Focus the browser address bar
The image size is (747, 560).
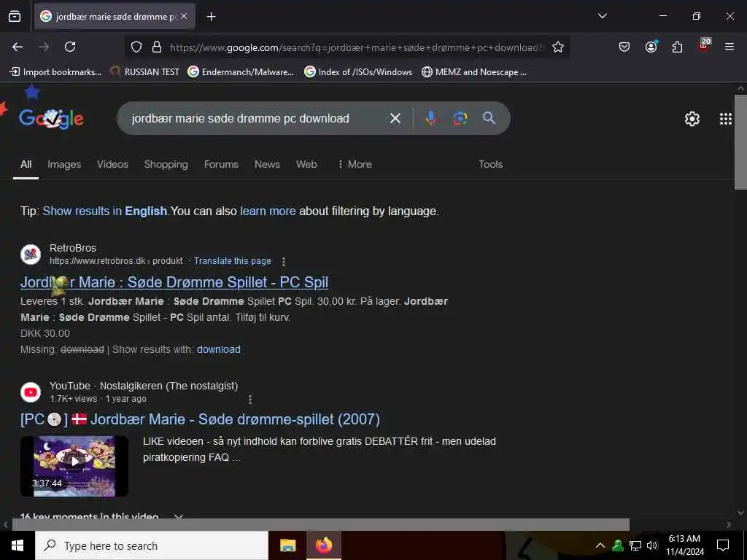(x=356, y=47)
